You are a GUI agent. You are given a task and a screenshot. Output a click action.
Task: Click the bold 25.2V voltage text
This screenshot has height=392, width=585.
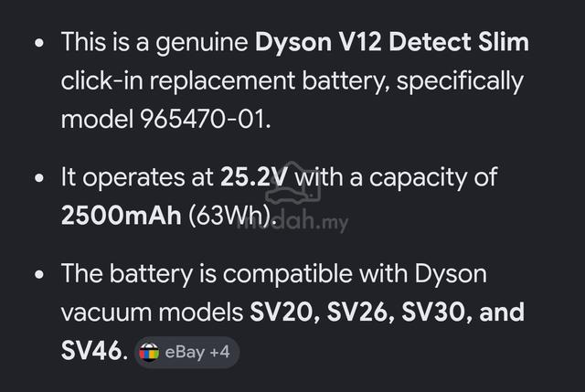[x=254, y=176]
